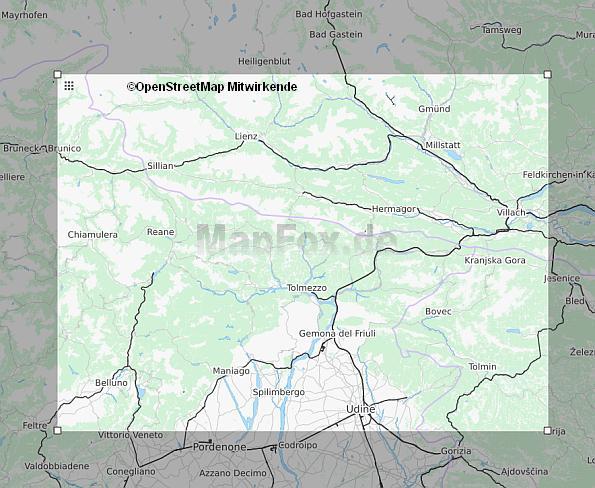The image size is (595, 488).
Task: Click the Kranjska Gora label
Action: tap(495, 260)
